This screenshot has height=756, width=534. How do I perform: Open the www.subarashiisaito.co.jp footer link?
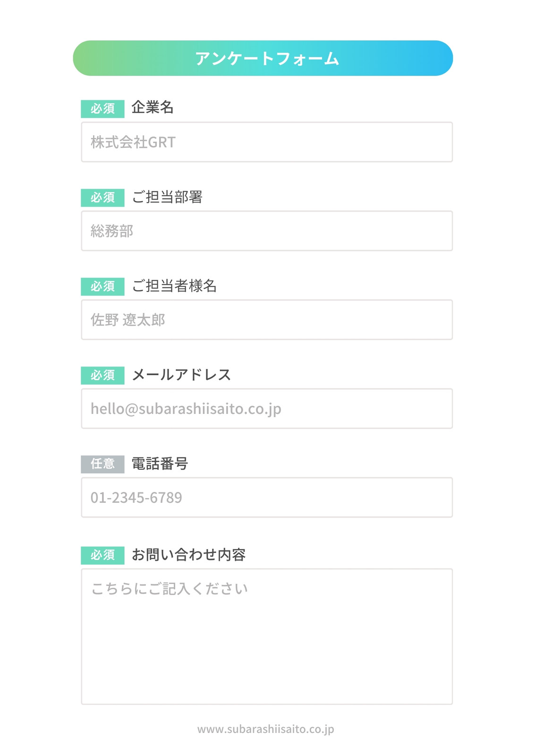pos(265,729)
